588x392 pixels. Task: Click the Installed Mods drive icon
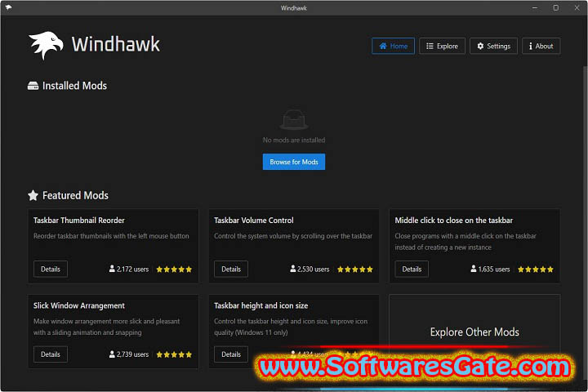[x=33, y=86]
